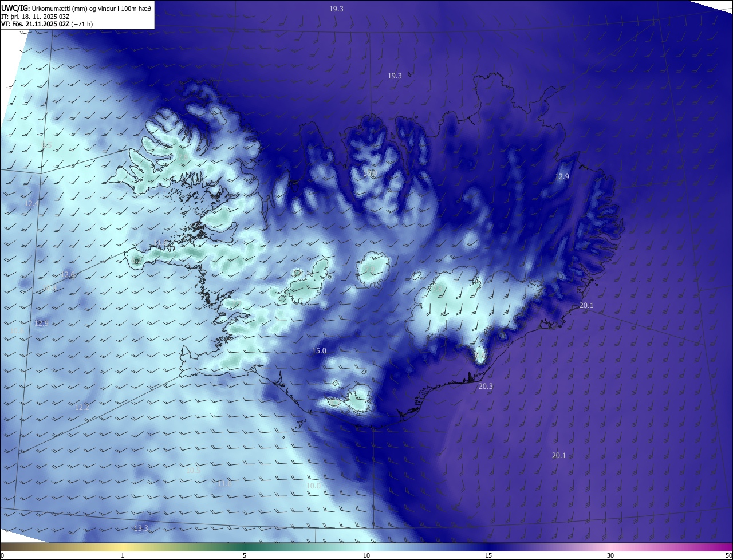Viewport: 733px width, 560px height.
Task: Click the title 'Úrkomumætti (mm) og vindur í 100m hæð'
Action: pyautogui.click(x=92, y=8)
